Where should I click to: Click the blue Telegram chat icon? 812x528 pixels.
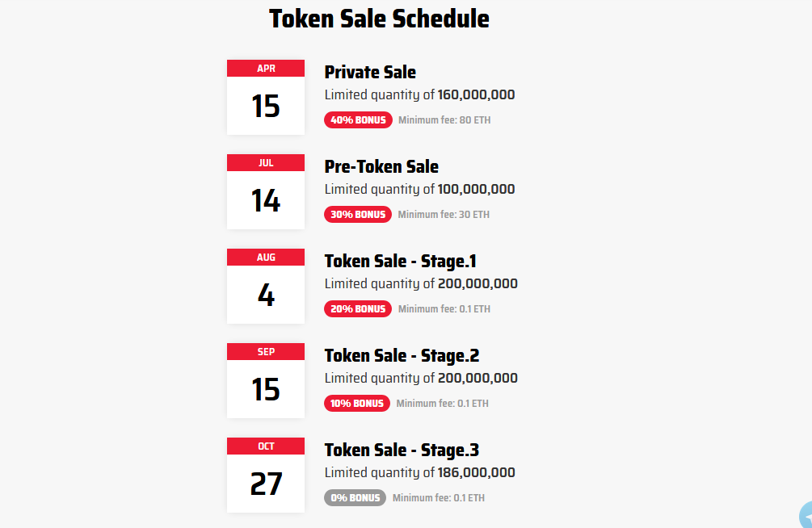pos(805,516)
